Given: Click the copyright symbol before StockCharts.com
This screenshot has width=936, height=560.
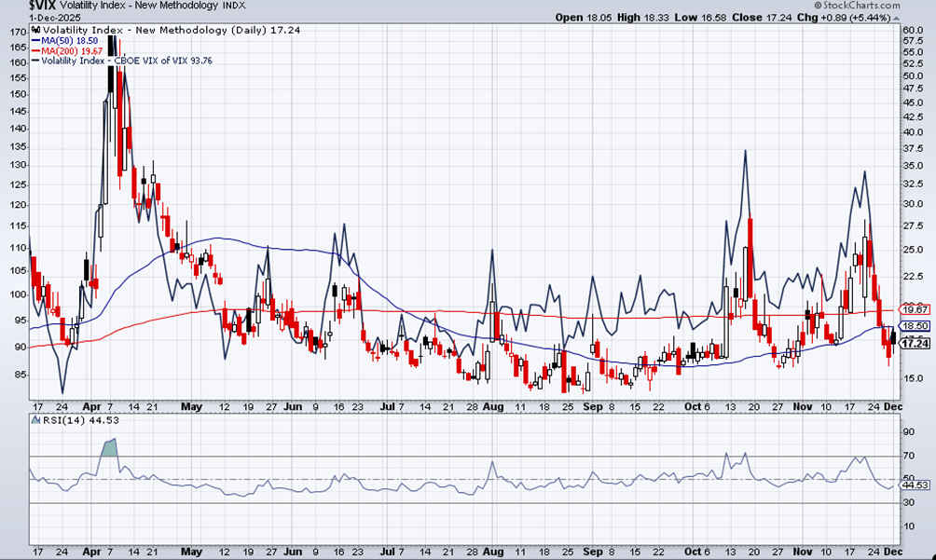Looking at the screenshot, I should (x=818, y=6).
